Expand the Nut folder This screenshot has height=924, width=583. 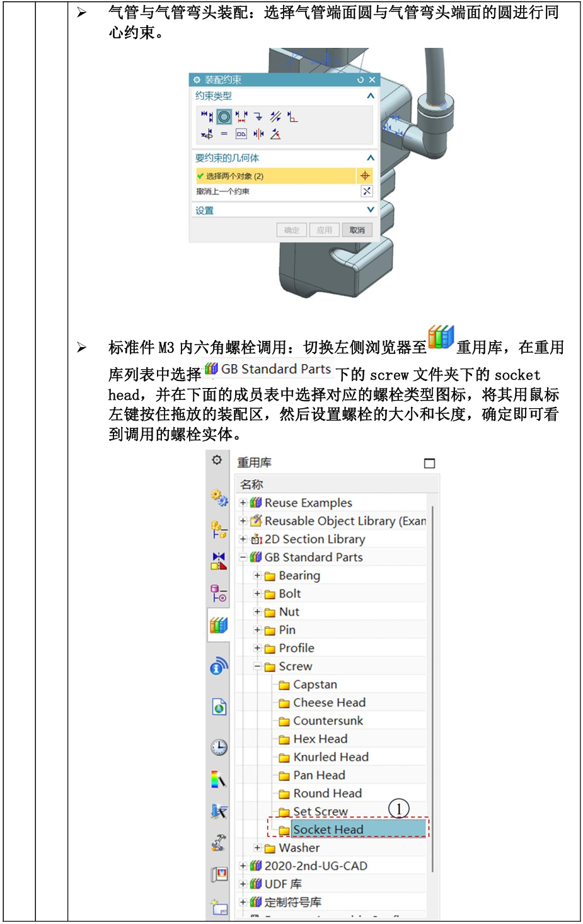(x=257, y=612)
